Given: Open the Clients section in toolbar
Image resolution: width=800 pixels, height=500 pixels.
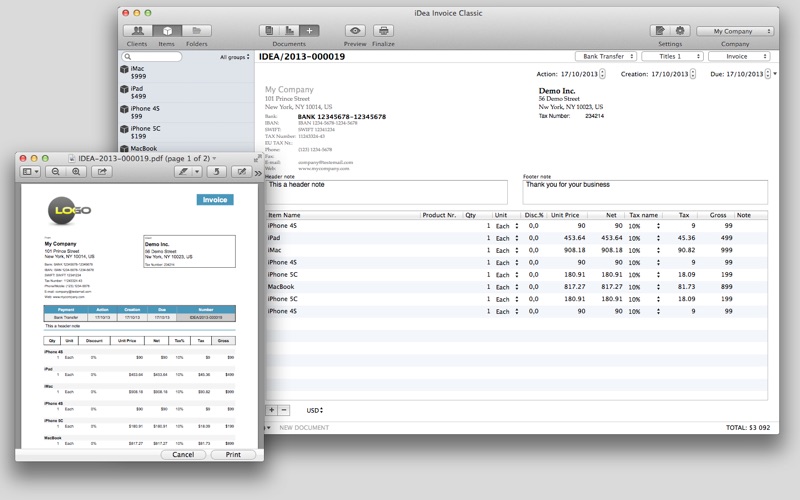Looking at the screenshot, I should tap(137, 32).
